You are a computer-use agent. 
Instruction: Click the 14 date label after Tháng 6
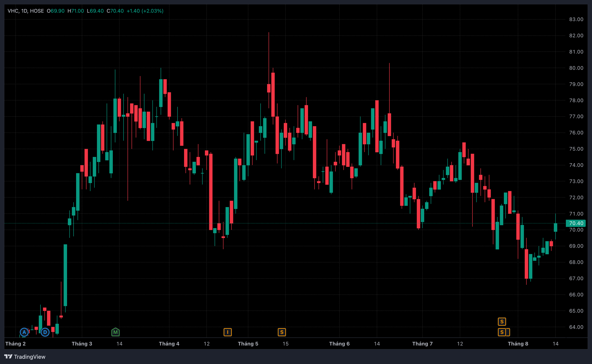point(377,343)
